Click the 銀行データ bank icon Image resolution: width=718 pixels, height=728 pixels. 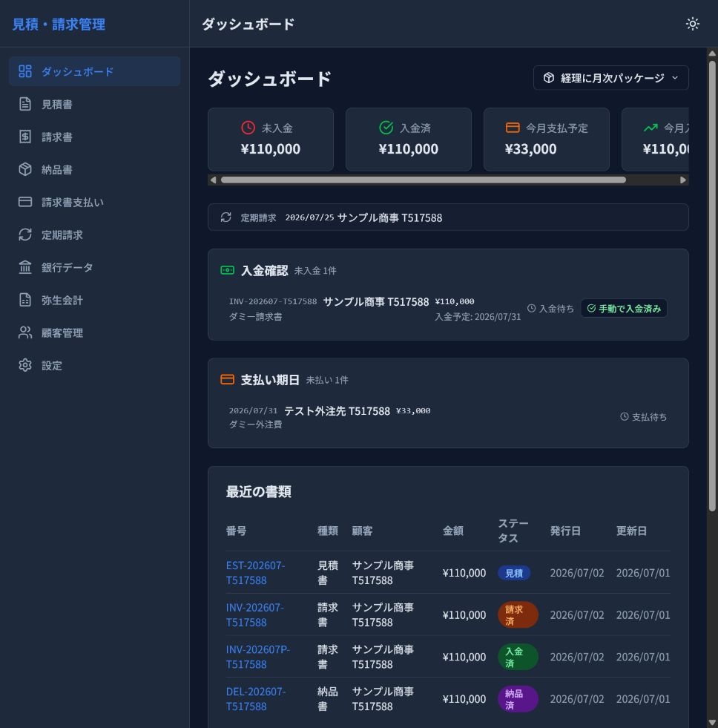click(25, 267)
